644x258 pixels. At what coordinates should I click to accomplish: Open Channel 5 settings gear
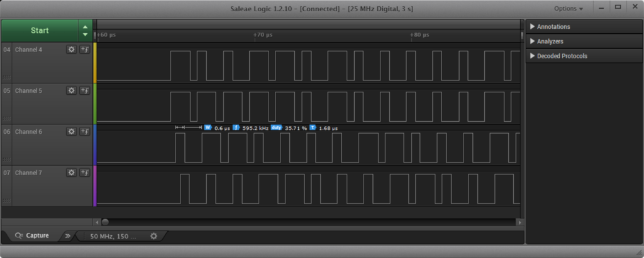pyautogui.click(x=71, y=90)
